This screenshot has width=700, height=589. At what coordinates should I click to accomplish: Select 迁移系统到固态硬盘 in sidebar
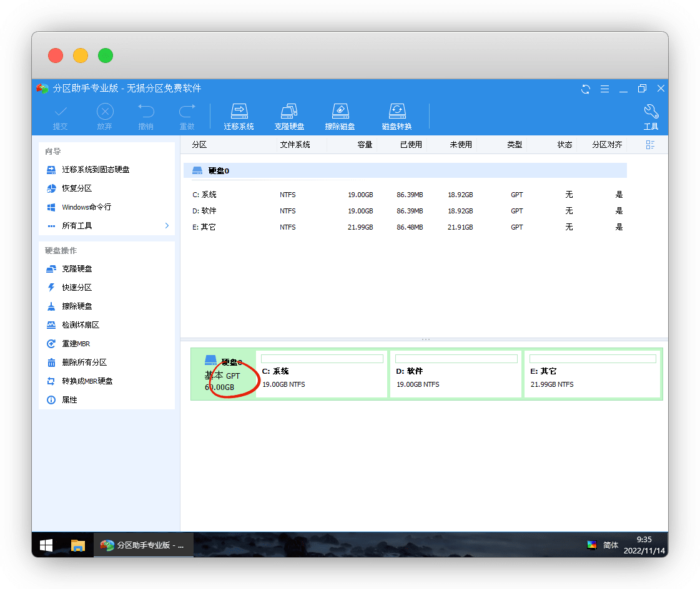click(95, 170)
